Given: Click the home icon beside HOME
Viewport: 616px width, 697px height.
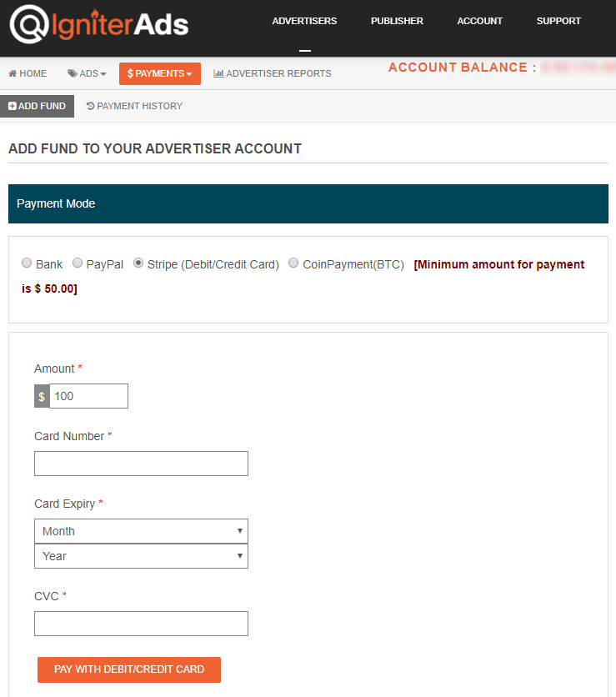Looking at the screenshot, I should pos(13,73).
